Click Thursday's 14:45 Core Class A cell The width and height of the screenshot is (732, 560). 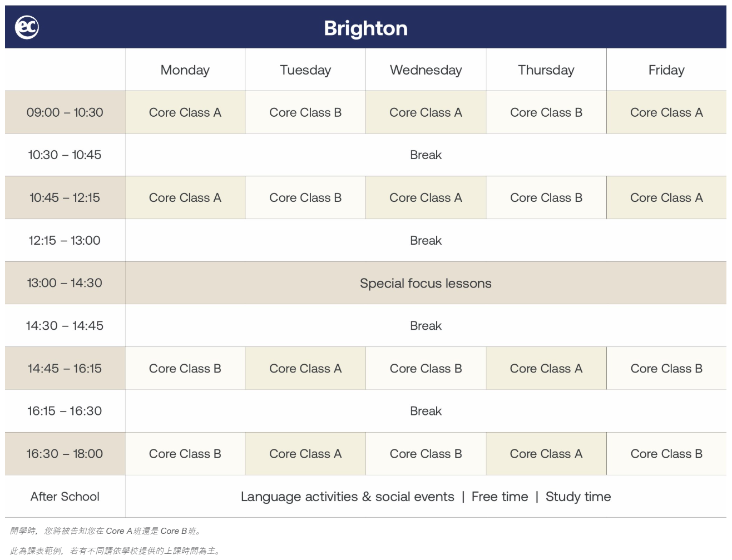pyautogui.click(x=546, y=369)
